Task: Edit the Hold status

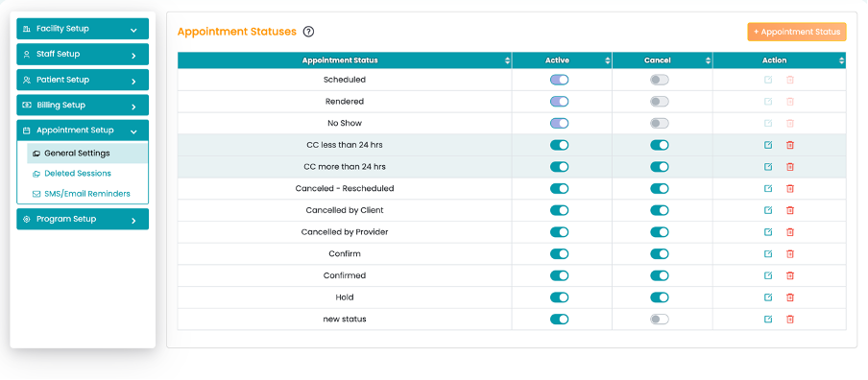Action: point(768,297)
